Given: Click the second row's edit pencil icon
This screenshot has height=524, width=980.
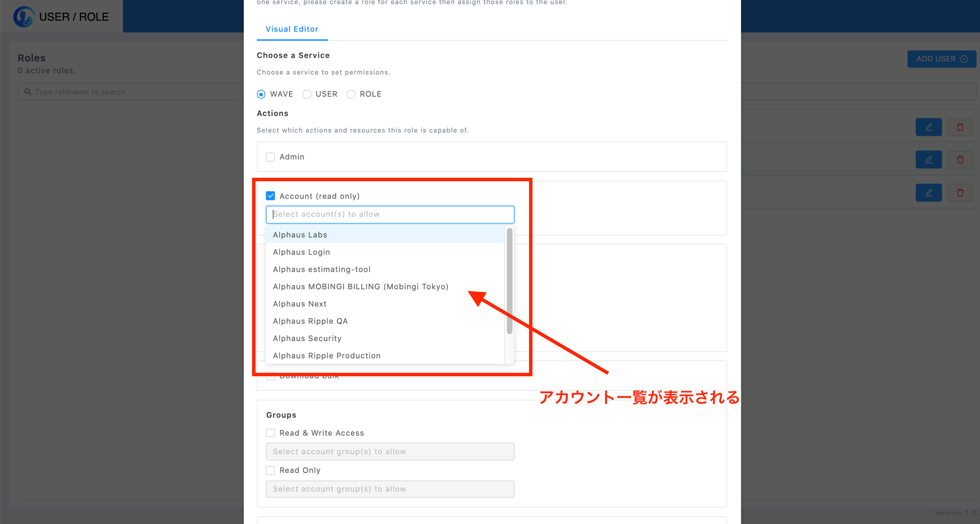Looking at the screenshot, I should tap(929, 159).
